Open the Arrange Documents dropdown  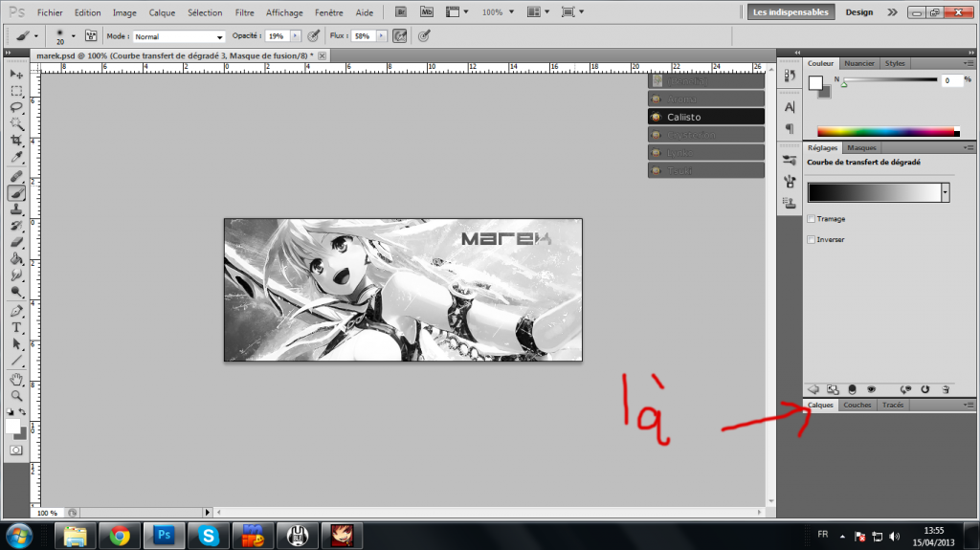538,11
